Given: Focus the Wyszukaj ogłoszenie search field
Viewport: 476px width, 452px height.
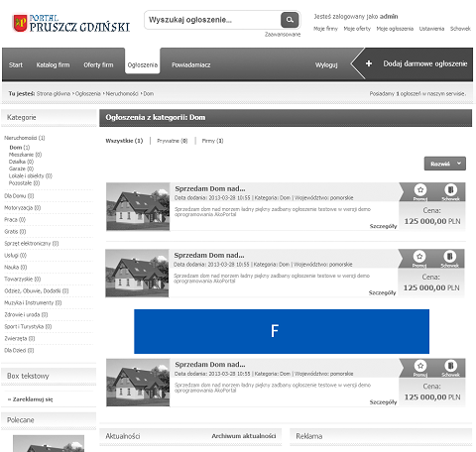Looking at the screenshot, I should (212, 20).
